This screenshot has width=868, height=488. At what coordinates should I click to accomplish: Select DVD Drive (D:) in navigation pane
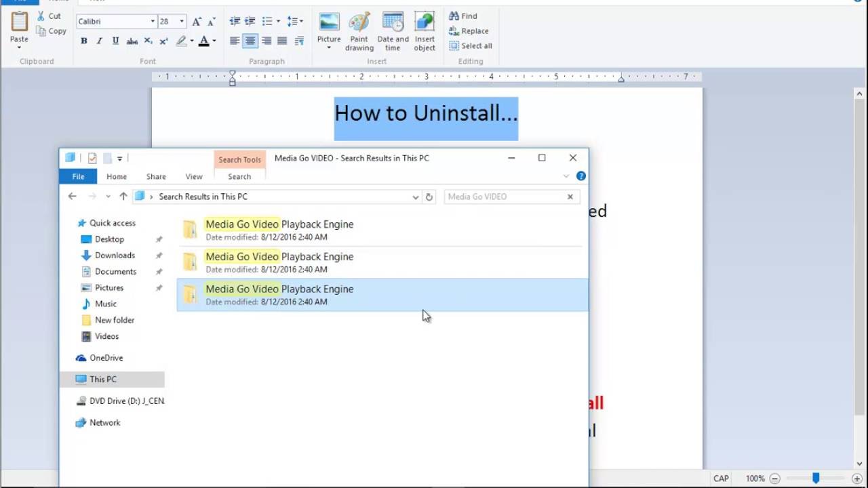point(120,401)
